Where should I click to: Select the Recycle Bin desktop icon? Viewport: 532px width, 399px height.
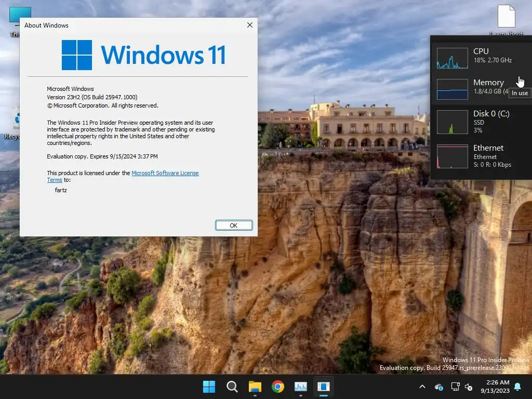(12, 124)
